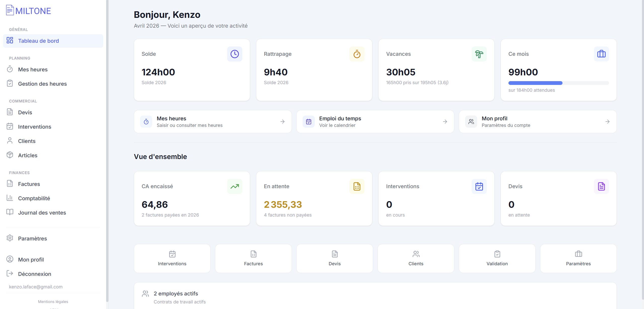Click the invoice icon on En attente card

click(357, 186)
